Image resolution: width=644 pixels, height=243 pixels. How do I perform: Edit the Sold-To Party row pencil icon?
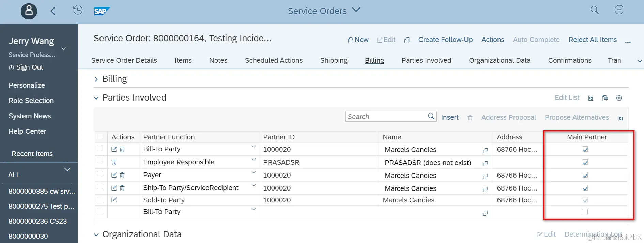click(114, 200)
